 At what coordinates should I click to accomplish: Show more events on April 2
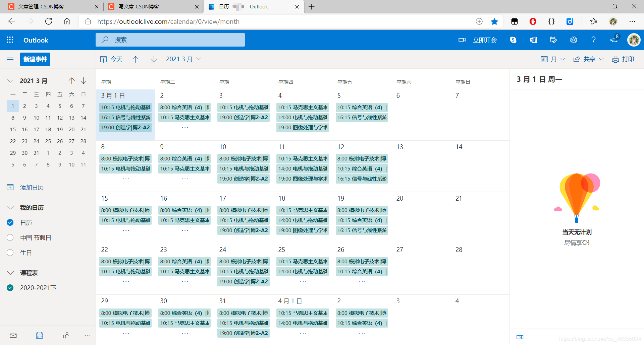coord(362,333)
